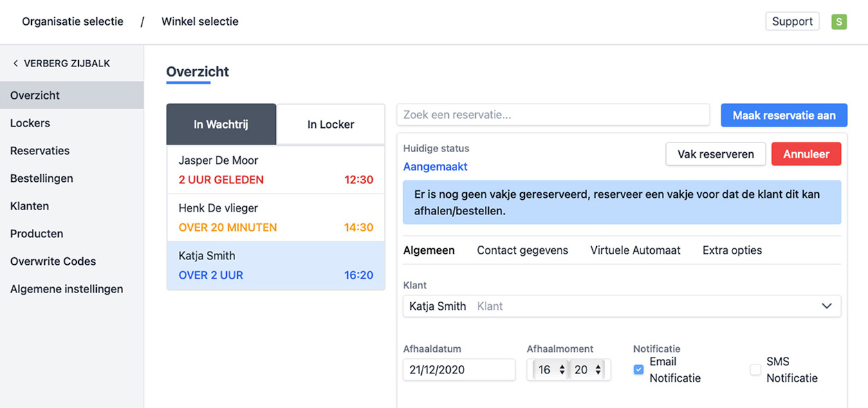This screenshot has width=868, height=408.
Task: Click the Afhaaldatum date field
Action: tap(459, 370)
